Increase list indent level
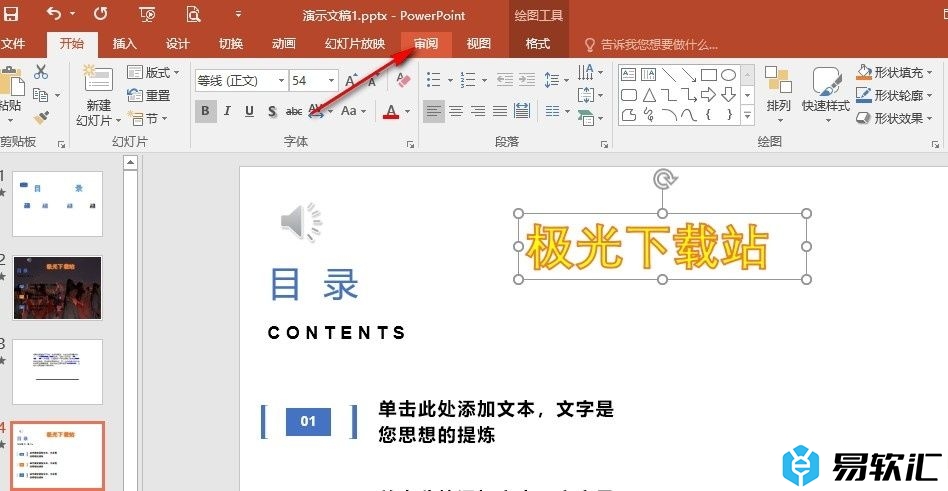The image size is (948, 491). tap(527, 80)
